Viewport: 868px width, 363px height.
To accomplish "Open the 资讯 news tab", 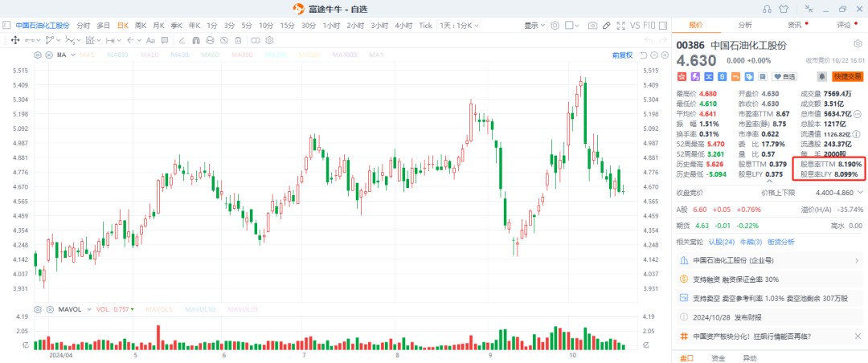I will pos(794,25).
